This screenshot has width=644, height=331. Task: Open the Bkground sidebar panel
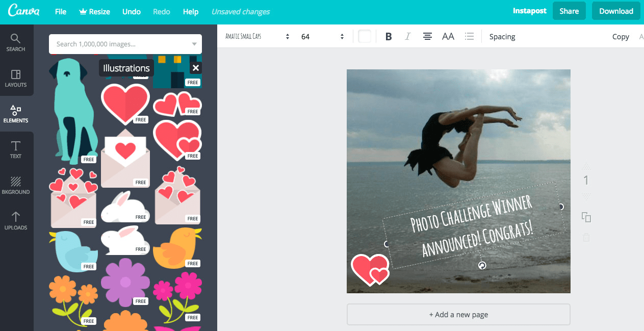(16, 185)
